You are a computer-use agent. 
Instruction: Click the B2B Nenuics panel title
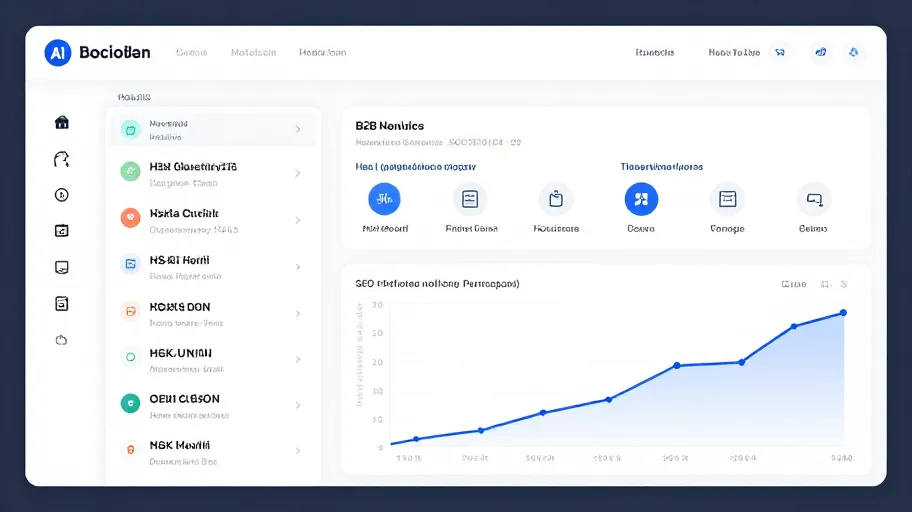[x=390, y=126]
